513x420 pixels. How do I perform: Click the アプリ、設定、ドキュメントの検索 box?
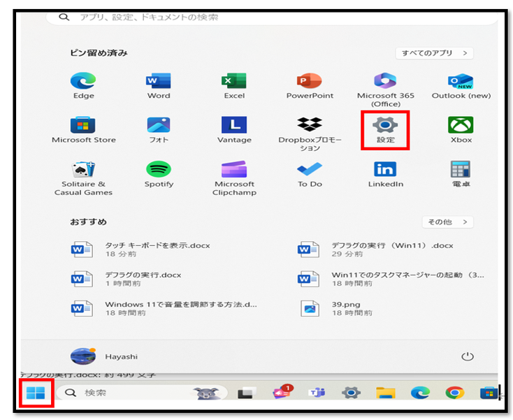(272, 17)
